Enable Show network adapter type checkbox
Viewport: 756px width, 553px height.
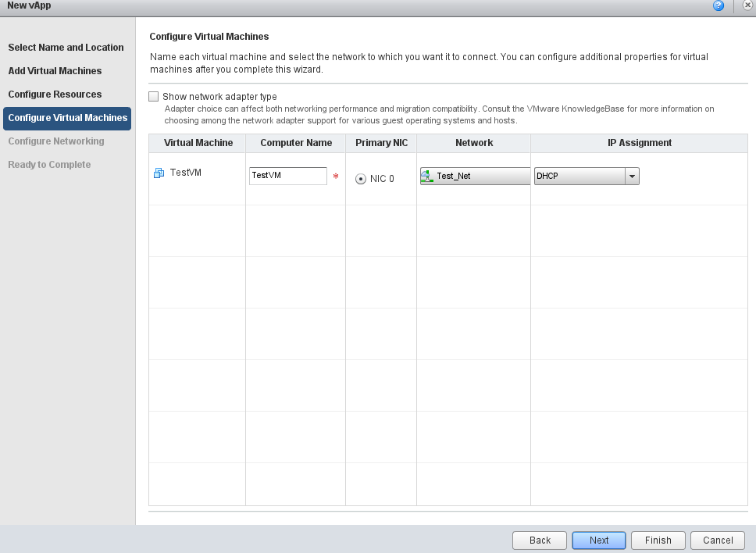point(154,97)
